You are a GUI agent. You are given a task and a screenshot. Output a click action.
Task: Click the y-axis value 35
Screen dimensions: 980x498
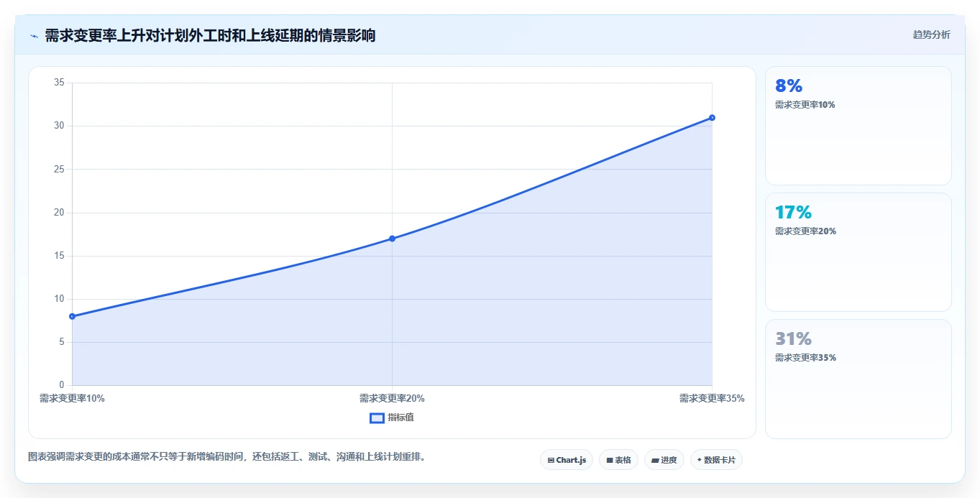point(60,83)
